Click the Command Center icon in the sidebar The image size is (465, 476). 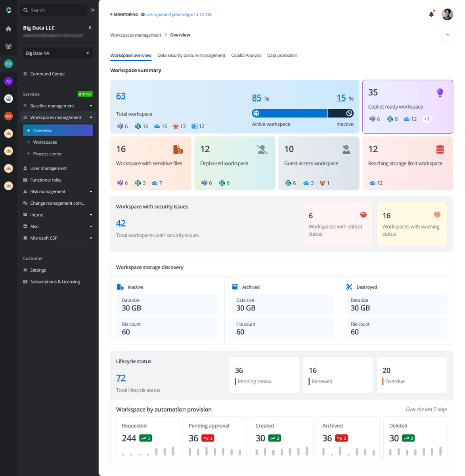coord(25,74)
